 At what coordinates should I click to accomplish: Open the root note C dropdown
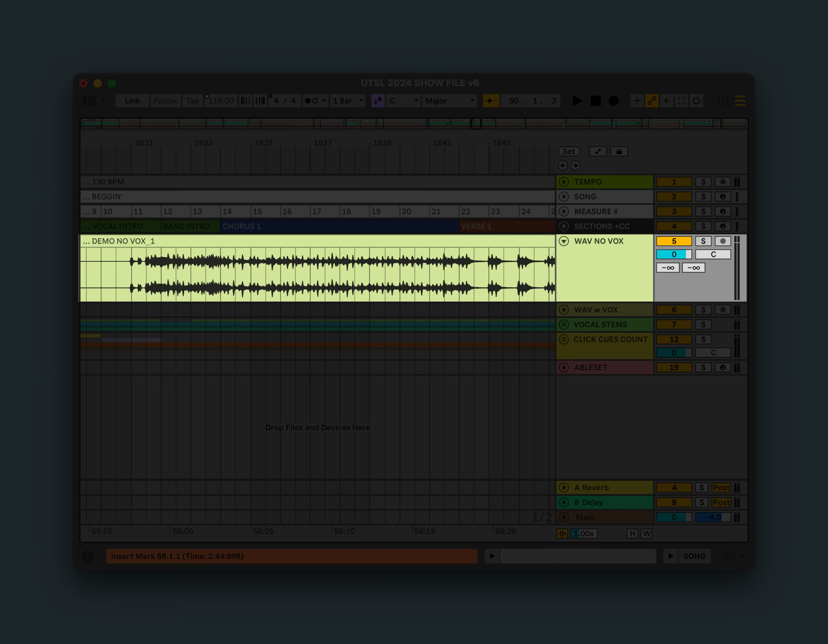[403, 101]
